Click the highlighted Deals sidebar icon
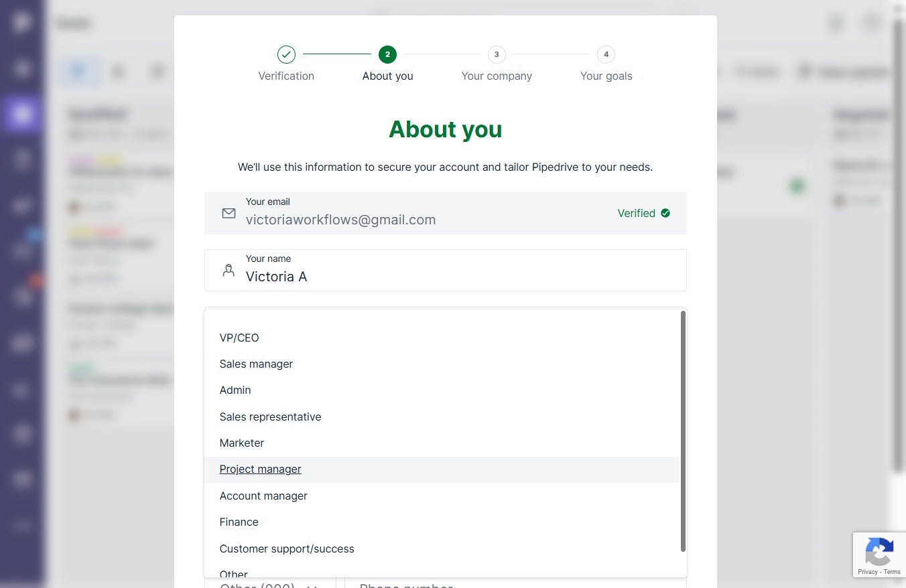The height and width of the screenshot is (588, 906). pyautogui.click(x=22, y=114)
